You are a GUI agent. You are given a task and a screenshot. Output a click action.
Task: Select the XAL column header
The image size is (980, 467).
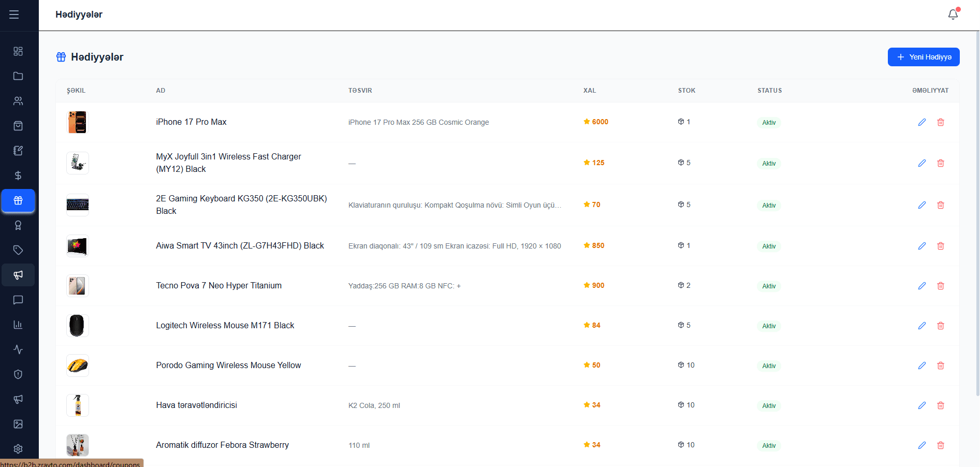coord(590,91)
